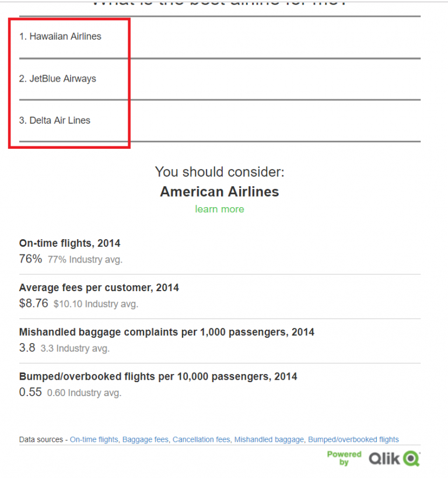This screenshot has height=479, width=448.
Task: Click Bumped/overbooked flights per 10,000 heading
Action: (158, 376)
